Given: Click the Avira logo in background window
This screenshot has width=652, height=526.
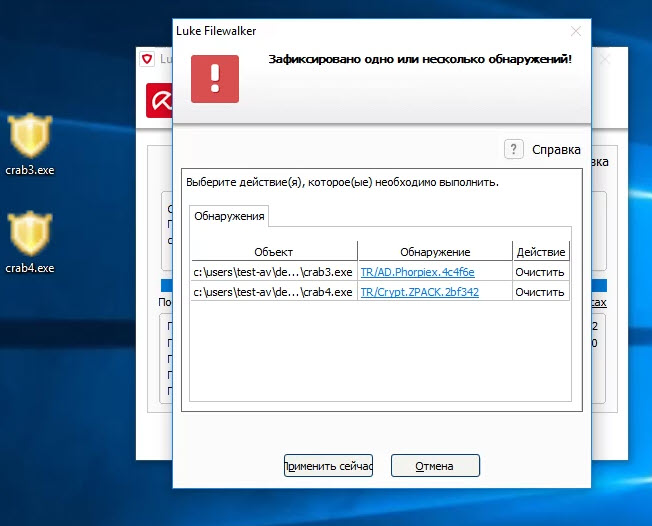Looking at the screenshot, I should [159, 100].
